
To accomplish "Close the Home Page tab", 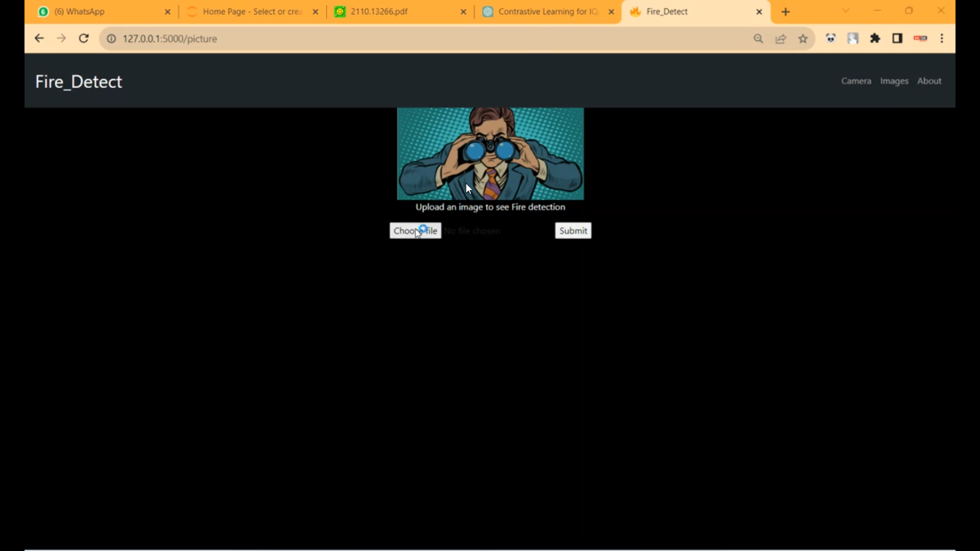I will pyautogui.click(x=316, y=12).
